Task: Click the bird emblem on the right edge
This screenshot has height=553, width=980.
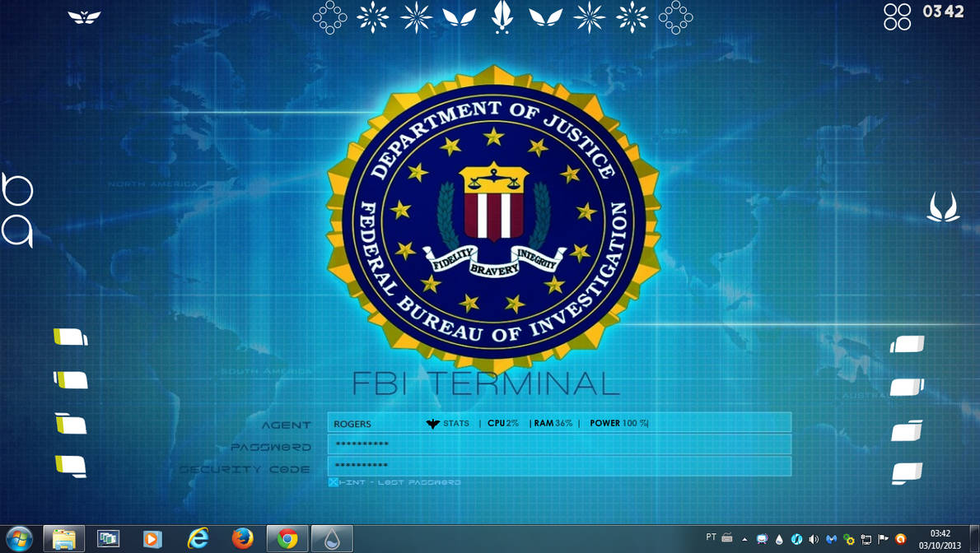Action: [944, 208]
